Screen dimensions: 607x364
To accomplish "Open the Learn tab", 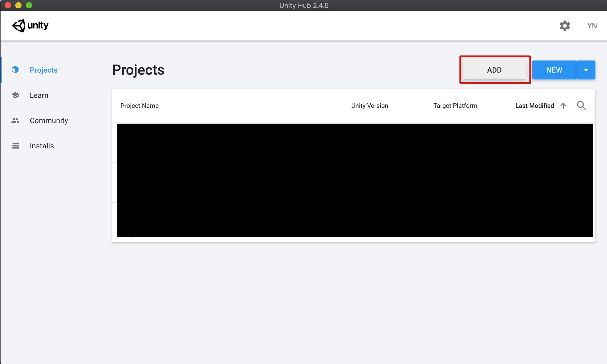I will pyautogui.click(x=39, y=95).
